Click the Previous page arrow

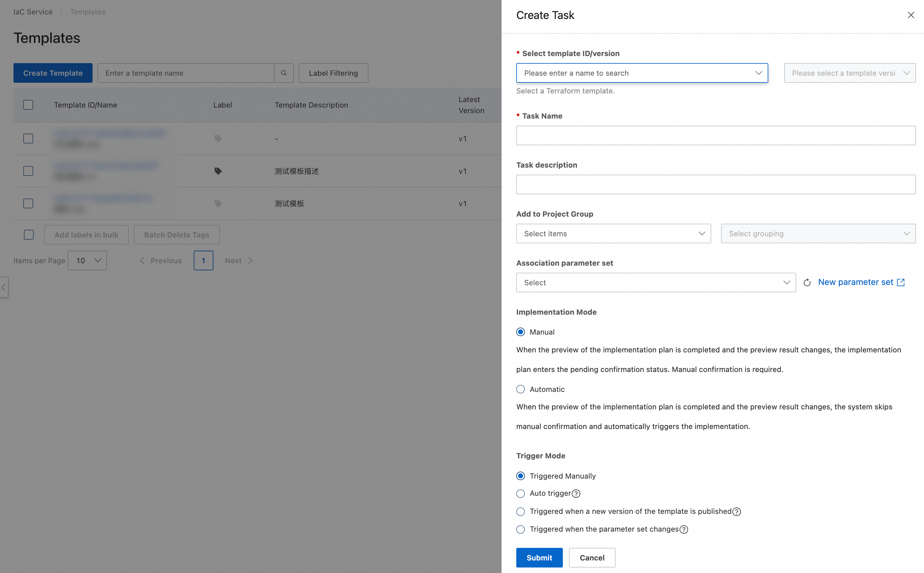click(142, 260)
